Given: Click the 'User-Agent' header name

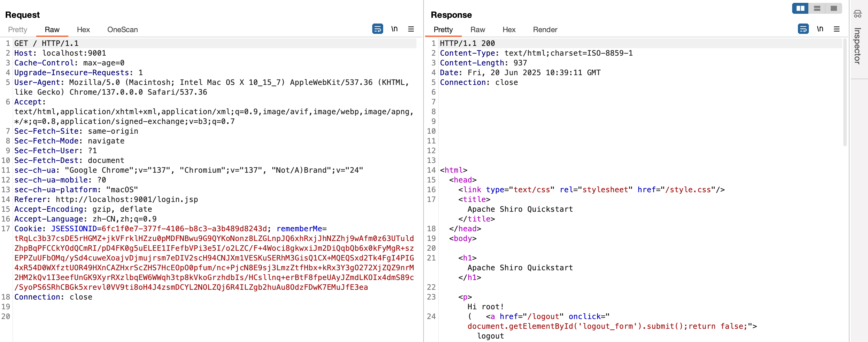Looking at the screenshot, I should point(37,82).
